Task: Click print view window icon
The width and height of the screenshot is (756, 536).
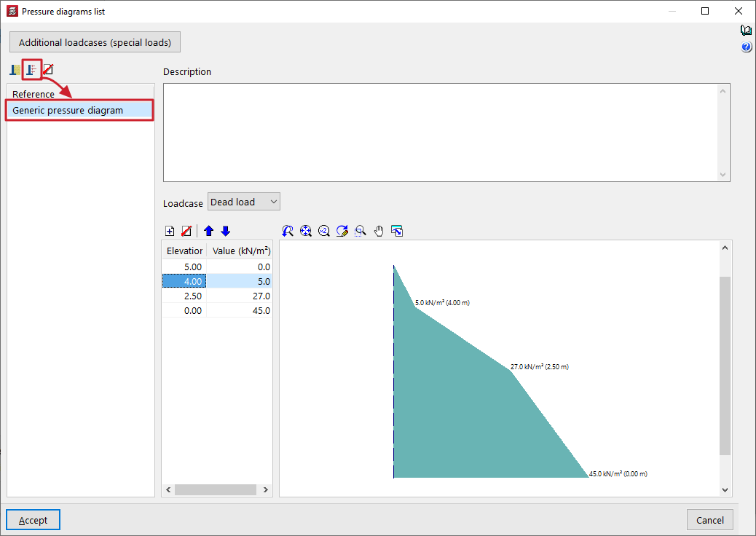Action: [397, 232]
